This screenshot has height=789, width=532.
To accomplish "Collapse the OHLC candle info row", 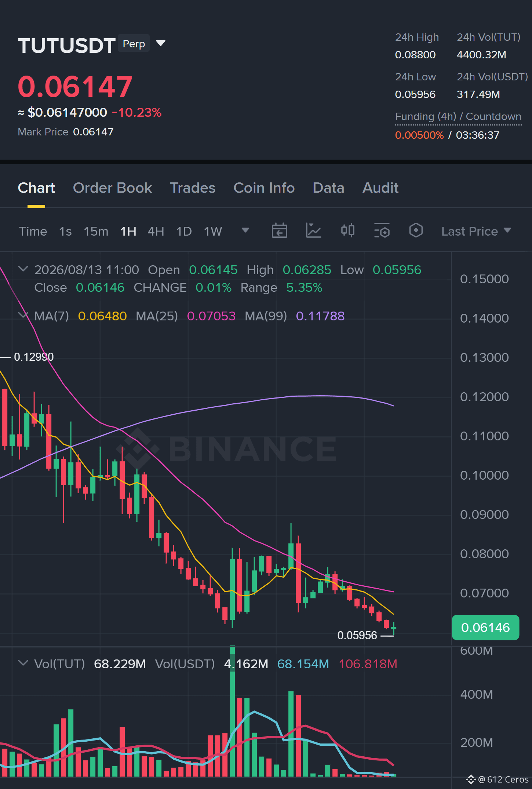I will tap(23, 269).
